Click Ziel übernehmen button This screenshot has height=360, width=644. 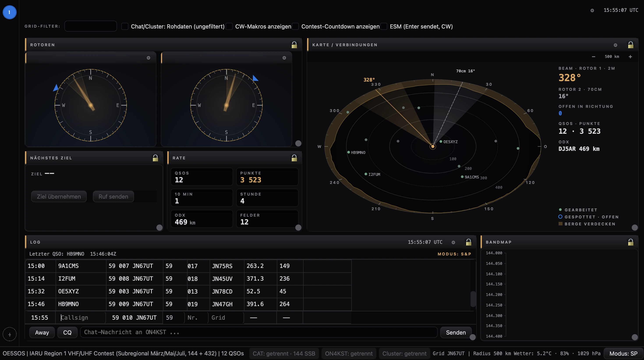(59, 196)
